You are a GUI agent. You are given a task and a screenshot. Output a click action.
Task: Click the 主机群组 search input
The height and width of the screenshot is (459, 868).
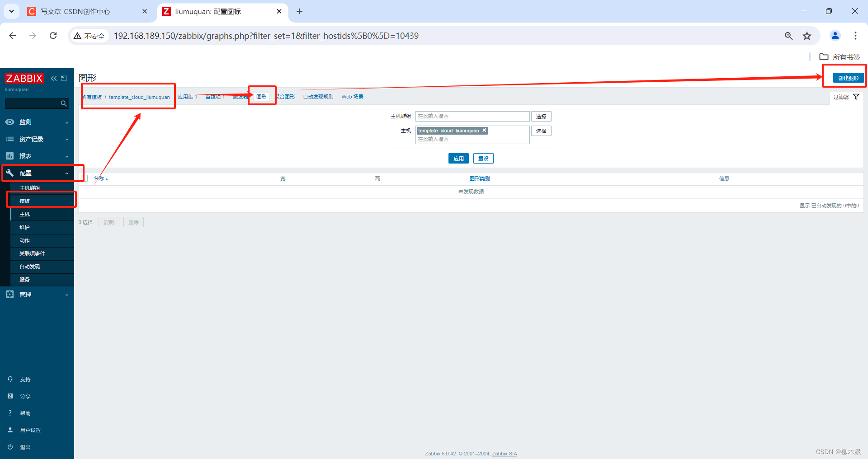tap(472, 116)
